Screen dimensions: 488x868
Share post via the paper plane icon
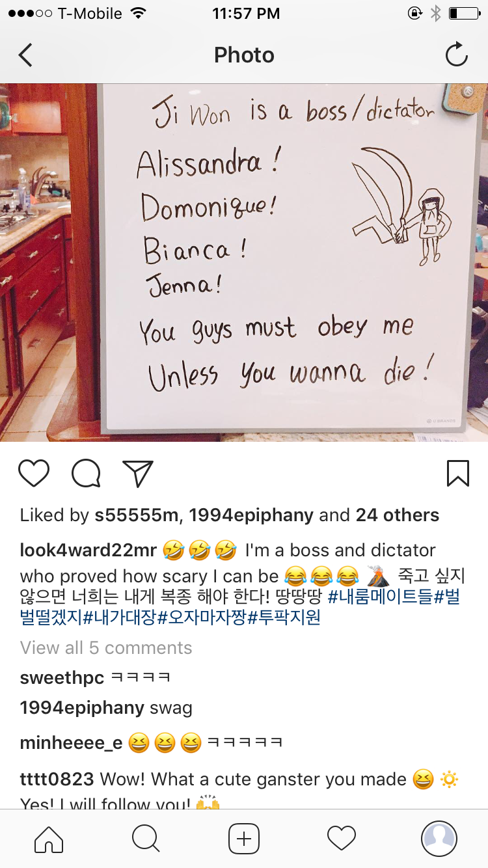138,474
